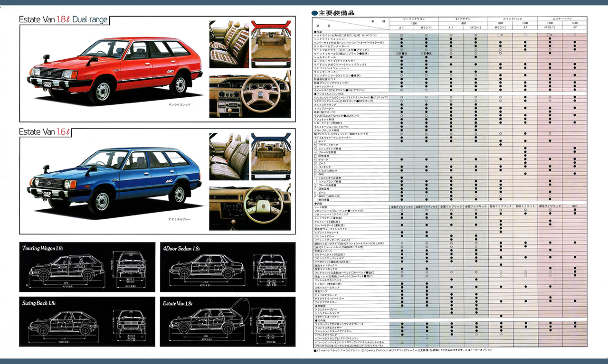Click the row label 'フロントシートリクライニング'
This screenshot has width=608, height=364.
click(x=332, y=214)
